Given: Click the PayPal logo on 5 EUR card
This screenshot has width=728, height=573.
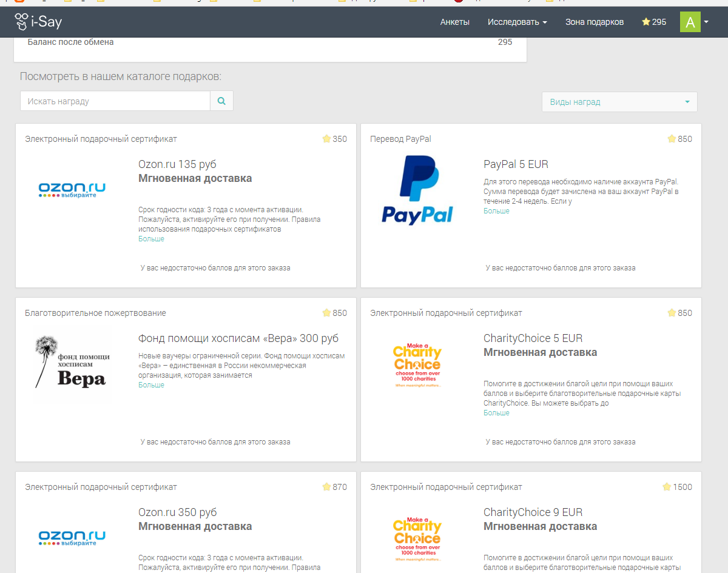Looking at the screenshot, I should point(417,190).
